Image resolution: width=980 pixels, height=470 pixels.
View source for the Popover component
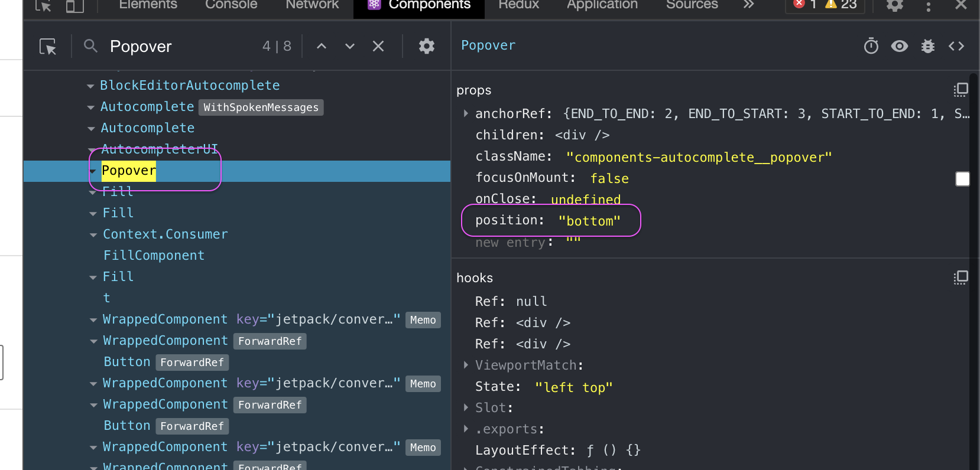(956, 45)
